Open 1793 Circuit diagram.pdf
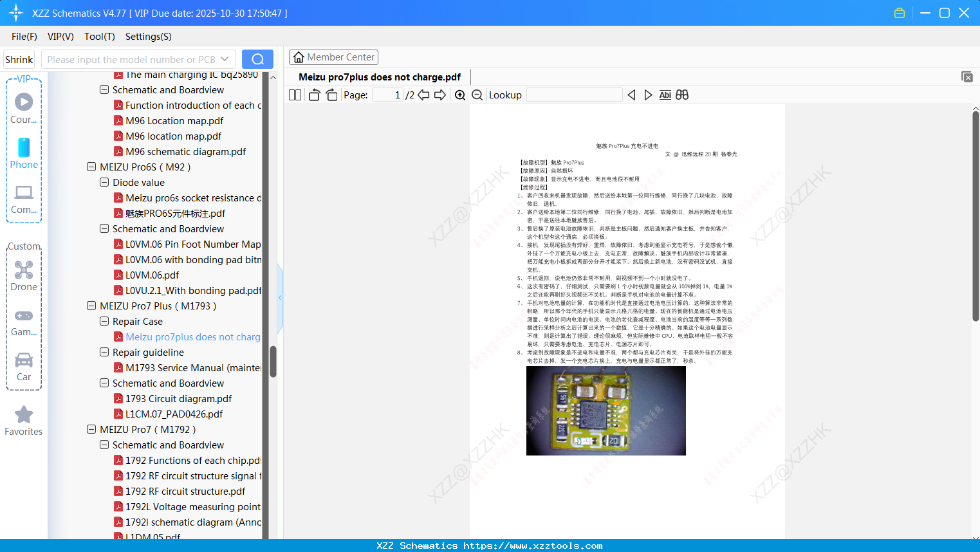The width and height of the screenshot is (980, 552). click(x=178, y=399)
